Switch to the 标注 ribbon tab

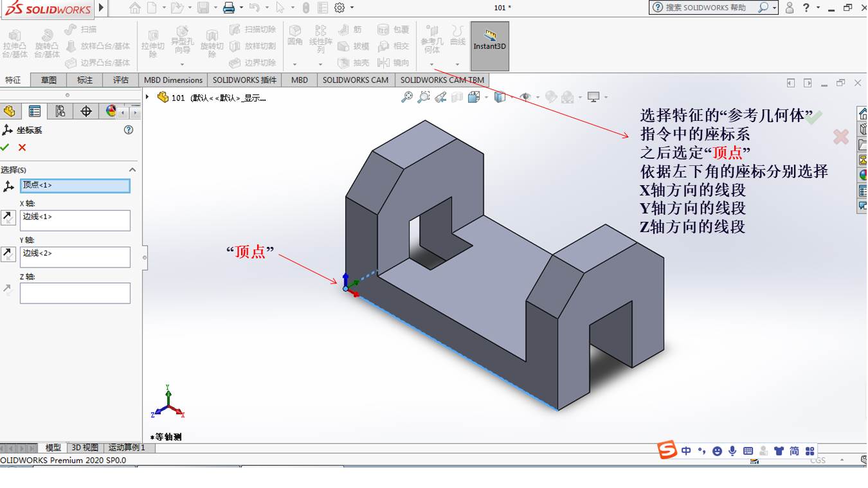coord(85,80)
